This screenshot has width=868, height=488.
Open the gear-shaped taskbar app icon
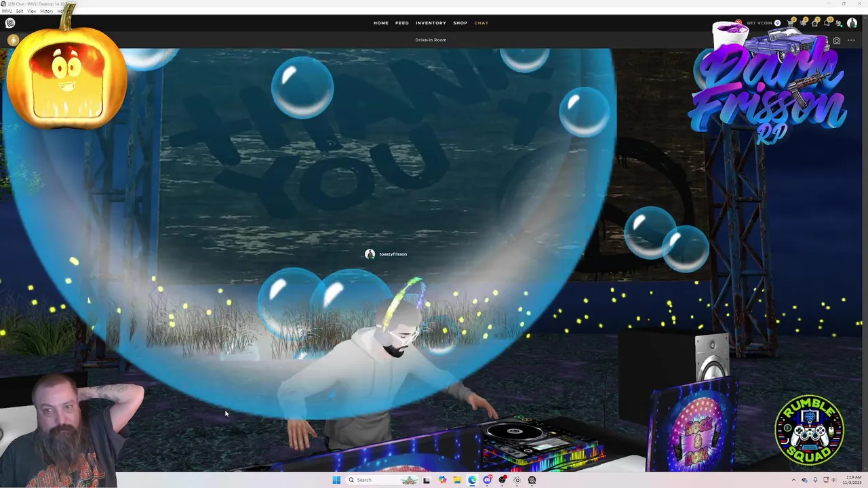[517, 480]
